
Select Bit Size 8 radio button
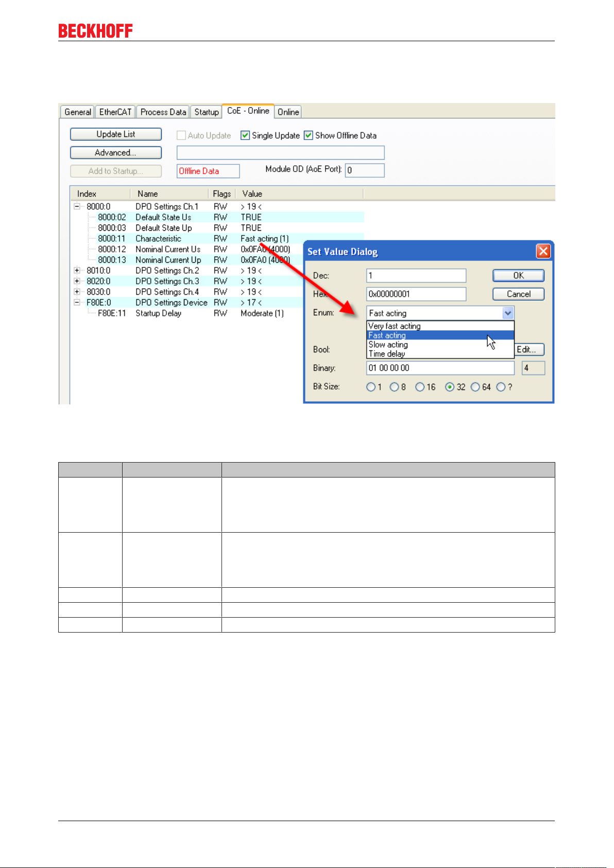point(394,387)
